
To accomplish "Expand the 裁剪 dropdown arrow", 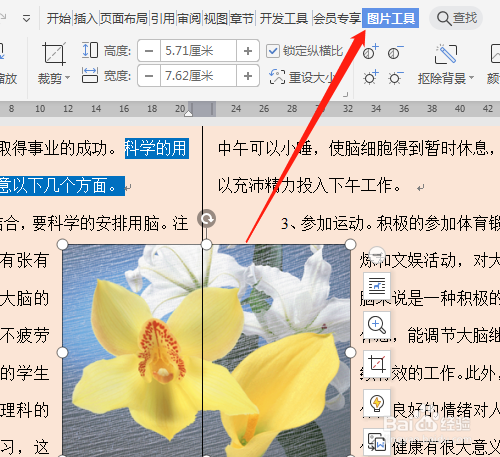I will [68, 78].
